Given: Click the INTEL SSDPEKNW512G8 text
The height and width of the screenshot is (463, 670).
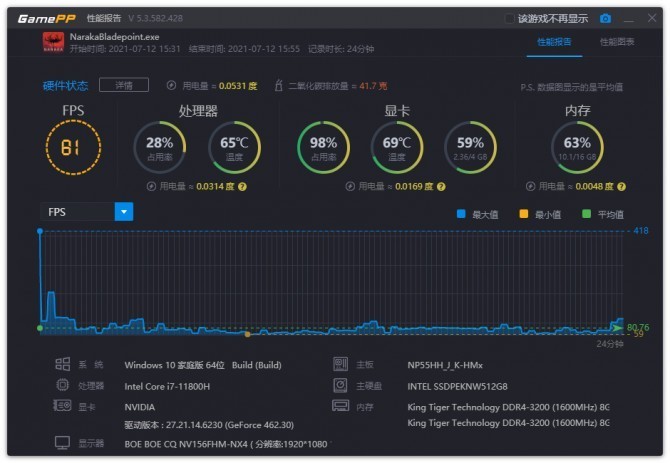Looking at the screenshot, I should click(x=457, y=387).
